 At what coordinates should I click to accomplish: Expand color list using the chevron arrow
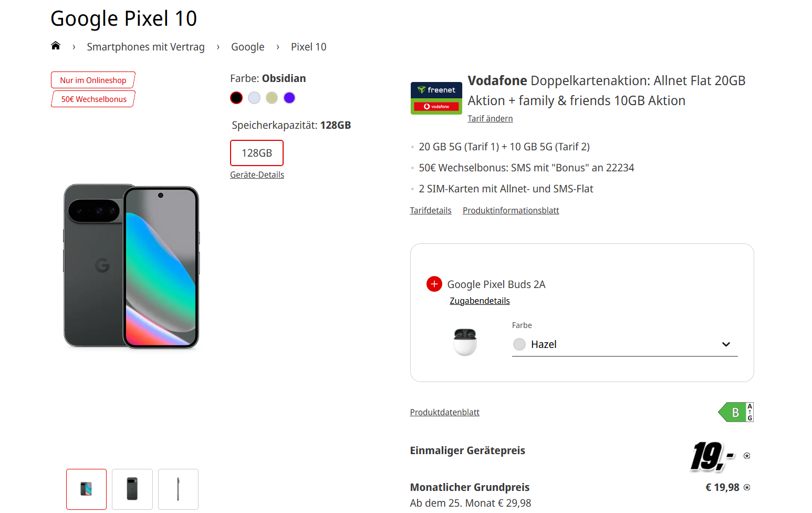coord(726,344)
